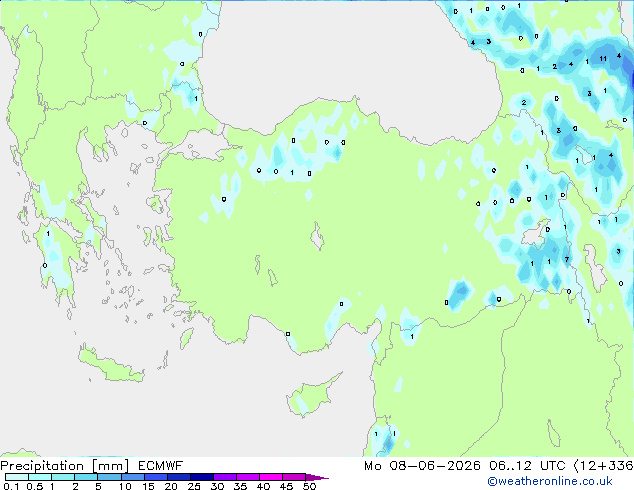Click the legend label '25'
This screenshot has height=490, width=634.
coord(194,486)
